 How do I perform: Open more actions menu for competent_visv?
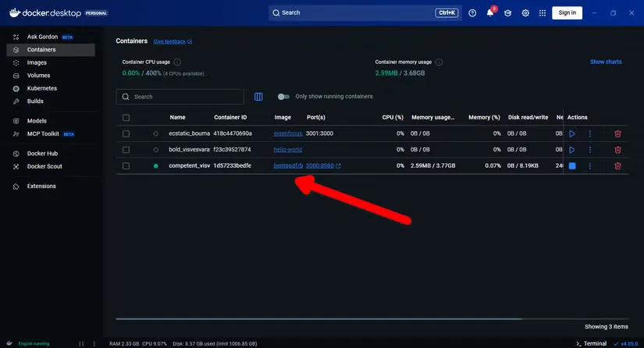coord(589,165)
